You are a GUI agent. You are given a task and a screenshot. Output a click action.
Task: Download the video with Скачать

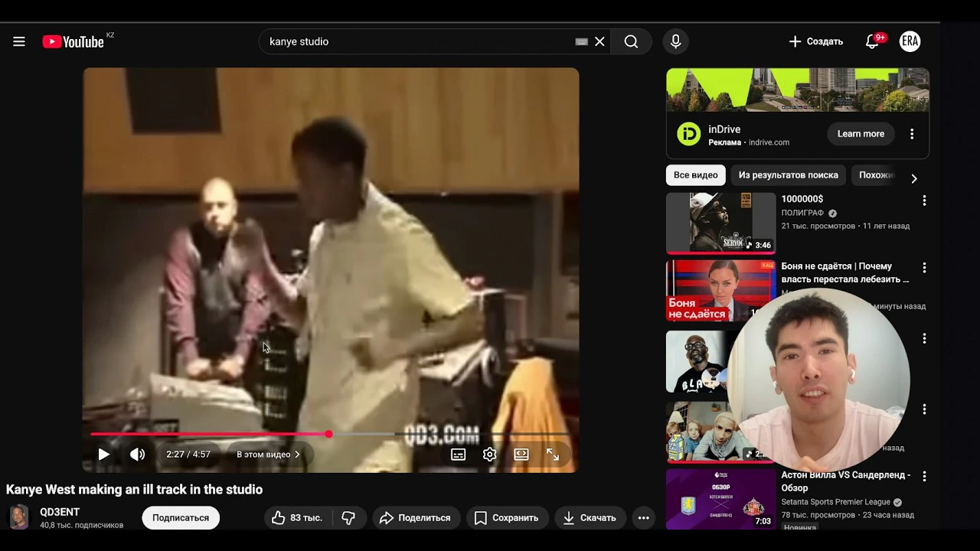click(x=590, y=518)
